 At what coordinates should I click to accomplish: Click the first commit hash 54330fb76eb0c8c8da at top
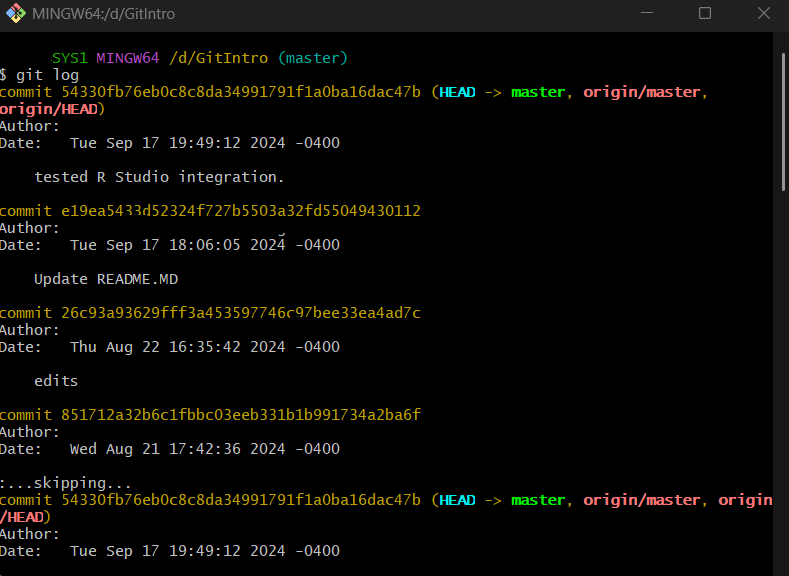[241, 92]
